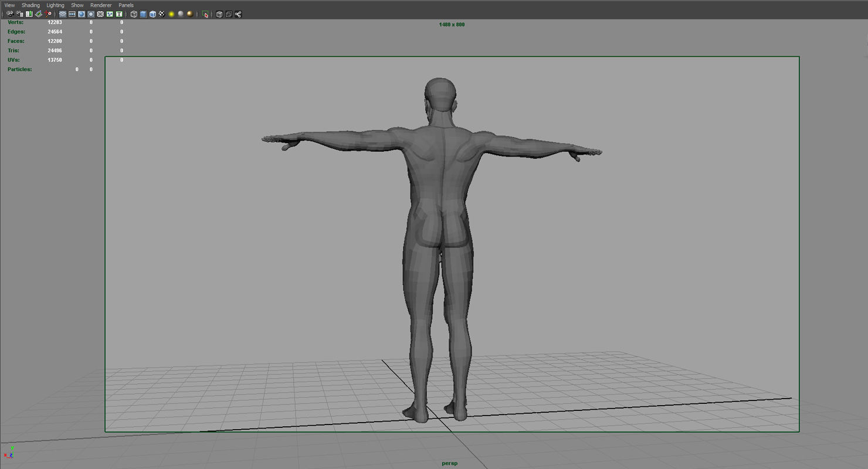Click the 'Verts:' heads-up label

(15, 22)
